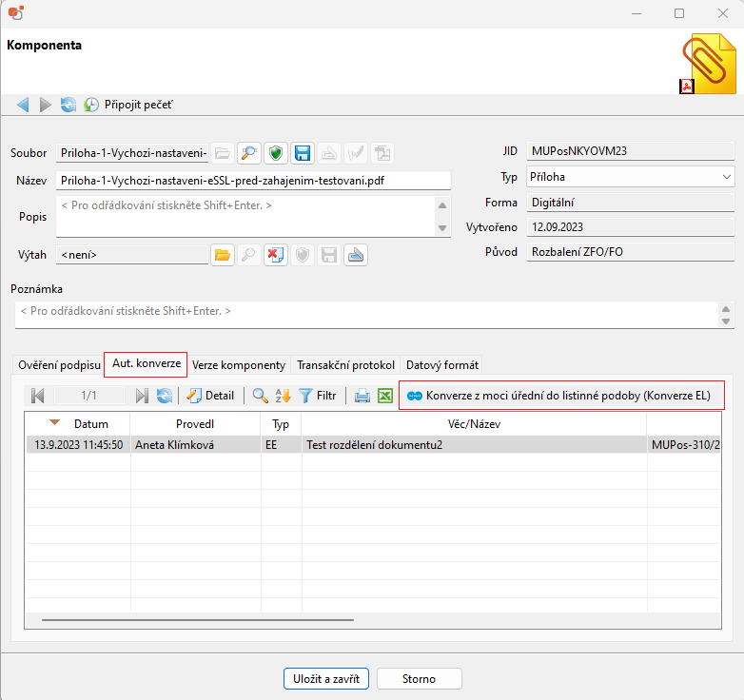Click the green shield verify icon for Soubor
The height and width of the screenshot is (700, 744).
click(x=276, y=152)
